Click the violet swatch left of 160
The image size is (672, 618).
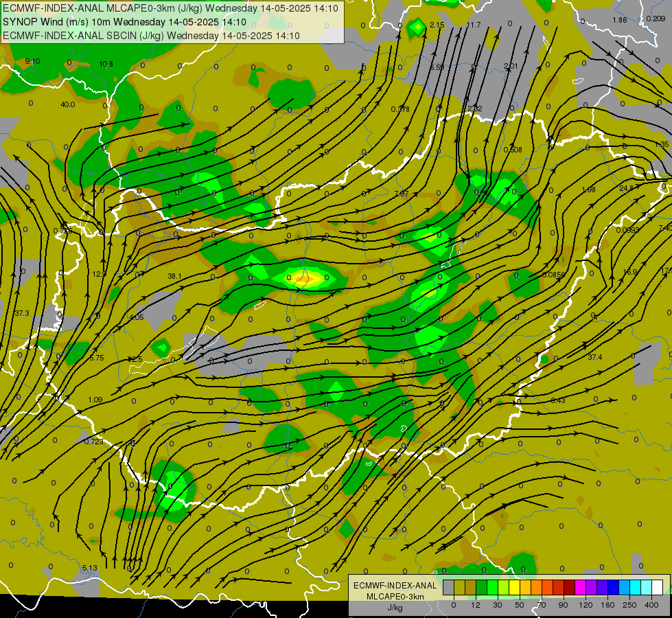[603, 587]
